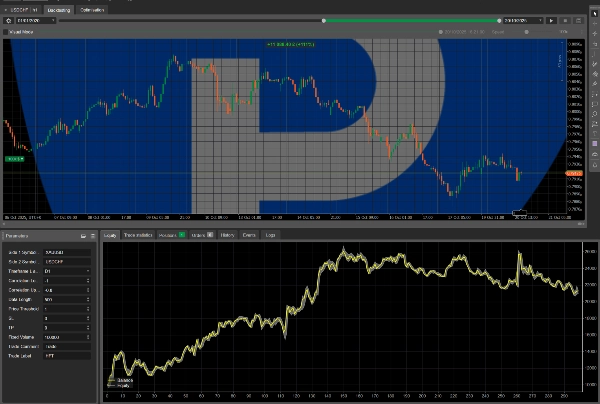
Task: Toggle the Equity series legend checkbox
Action: 111,386
